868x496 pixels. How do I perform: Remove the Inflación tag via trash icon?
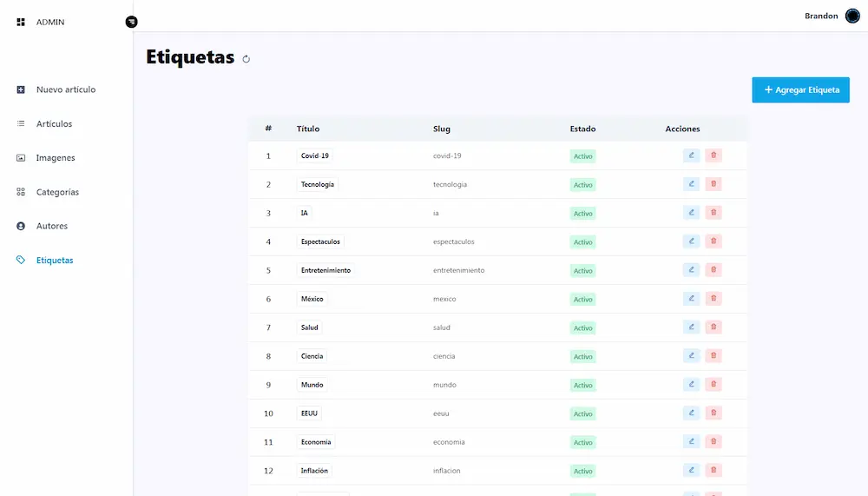713,471
